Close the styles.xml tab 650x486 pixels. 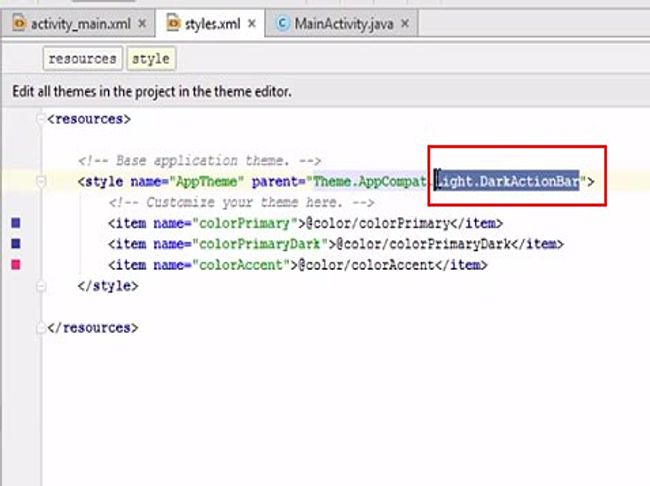[x=252, y=24]
